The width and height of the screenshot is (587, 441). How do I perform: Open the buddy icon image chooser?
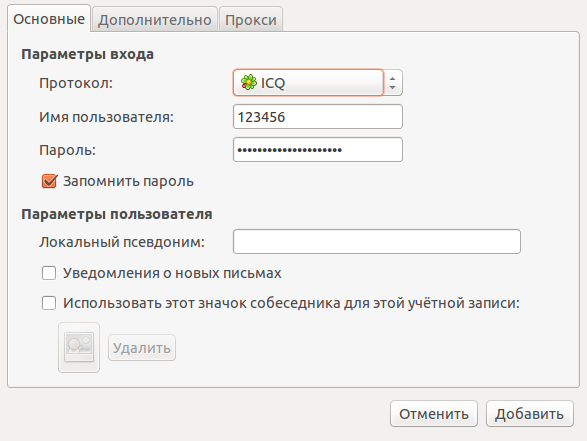[79, 347]
